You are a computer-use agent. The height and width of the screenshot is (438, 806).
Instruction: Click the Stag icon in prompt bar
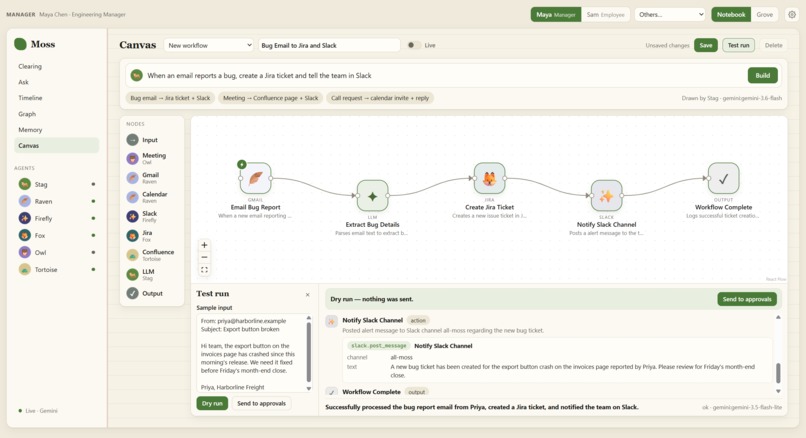point(136,76)
